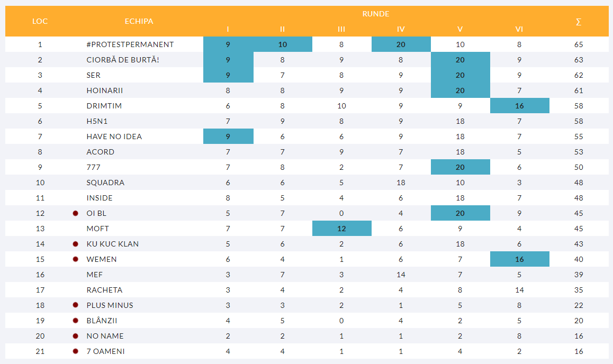The height and width of the screenshot is (364, 613).
Task: Click the round III column header
Action: 341,29
